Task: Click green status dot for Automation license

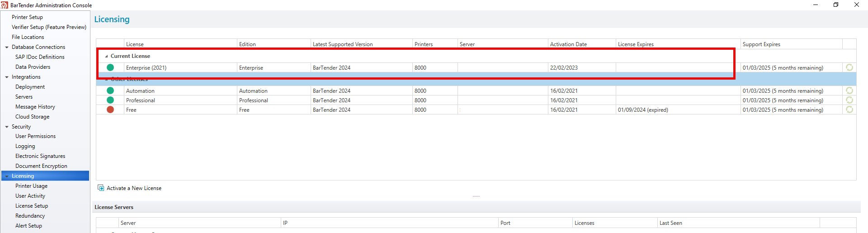Action: pyautogui.click(x=110, y=90)
